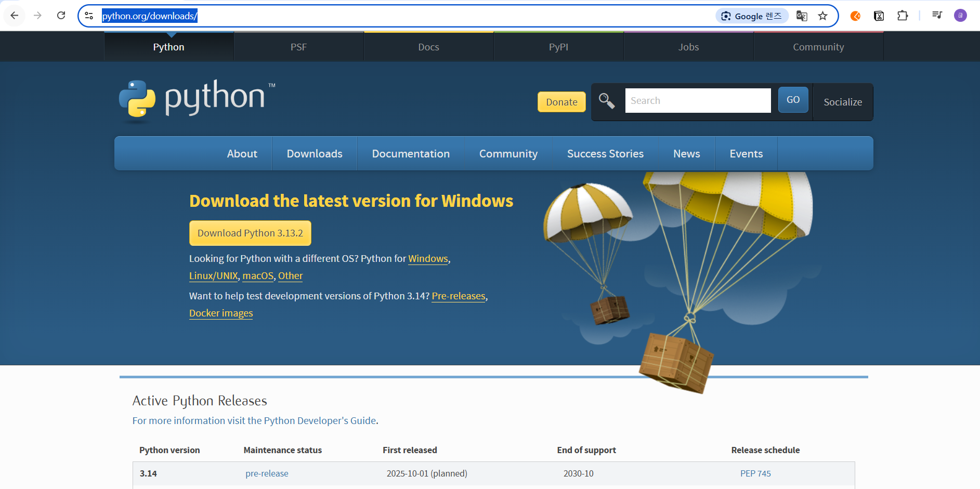Click the 2025-10-01 (planned) date cell

[x=427, y=473]
